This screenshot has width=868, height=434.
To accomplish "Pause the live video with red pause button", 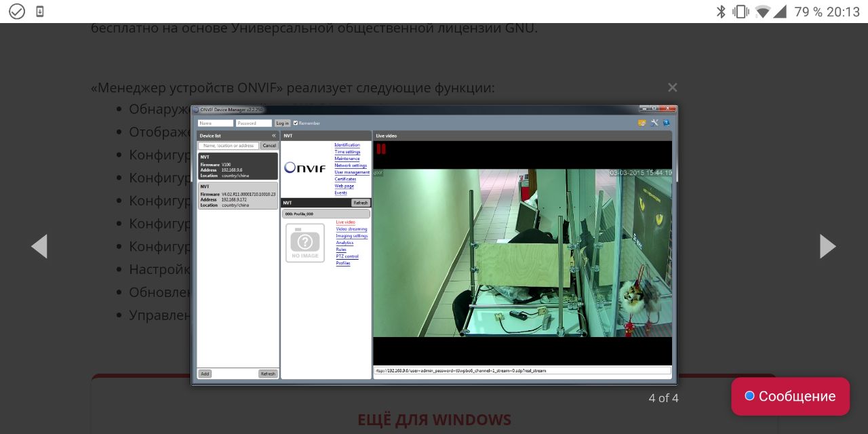I will 381,149.
